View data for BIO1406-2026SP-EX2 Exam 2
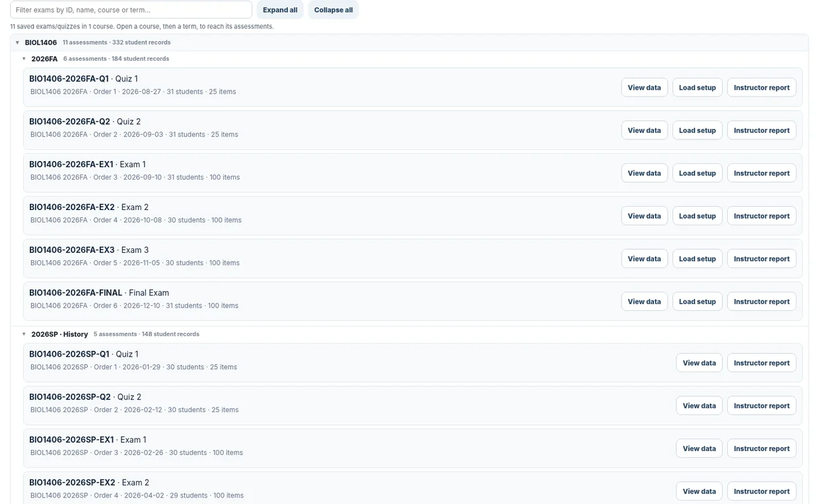Image resolution: width=819 pixels, height=504 pixels. pos(699,491)
